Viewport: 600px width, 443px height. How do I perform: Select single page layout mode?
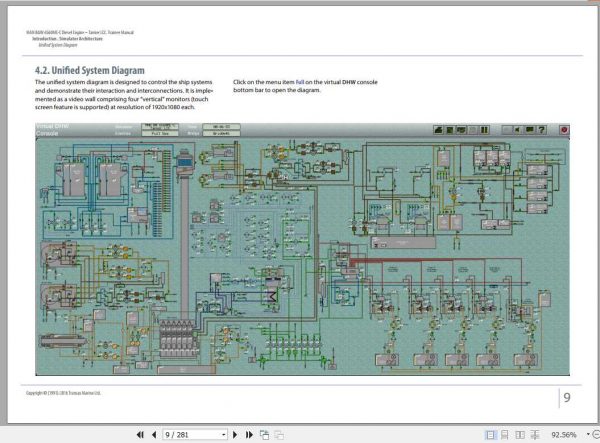point(490,435)
